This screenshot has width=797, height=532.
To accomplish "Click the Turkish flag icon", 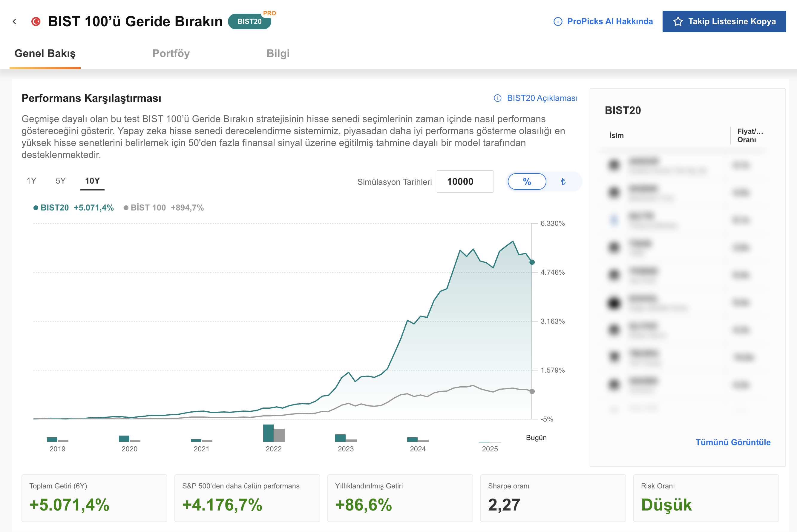I will pyautogui.click(x=36, y=22).
